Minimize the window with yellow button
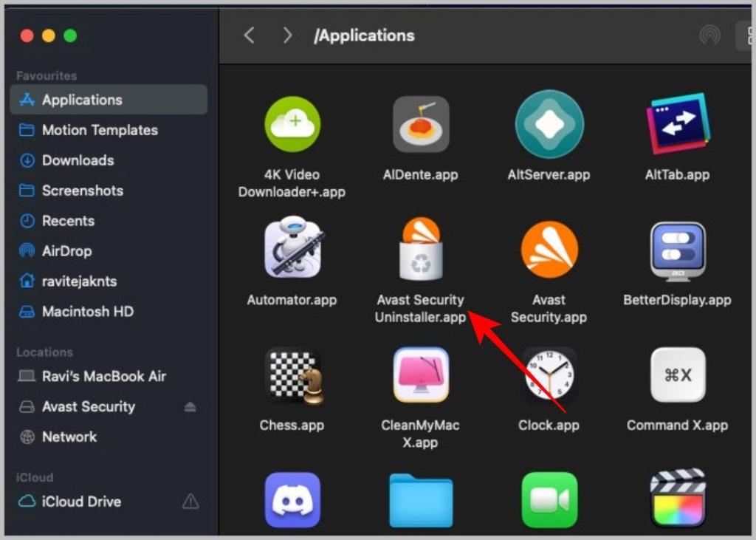The width and height of the screenshot is (756, 540). point(49,35)
